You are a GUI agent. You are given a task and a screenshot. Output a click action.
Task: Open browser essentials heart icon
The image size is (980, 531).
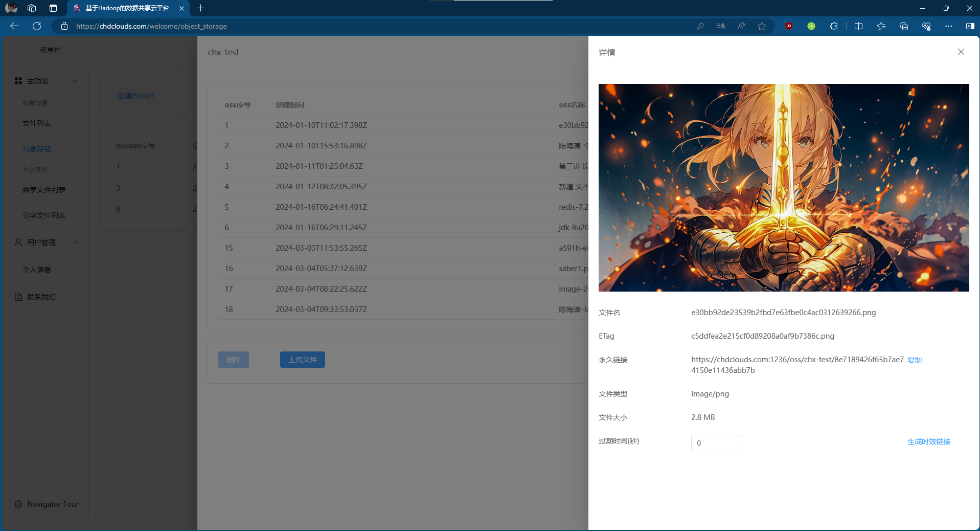(926, 26)
